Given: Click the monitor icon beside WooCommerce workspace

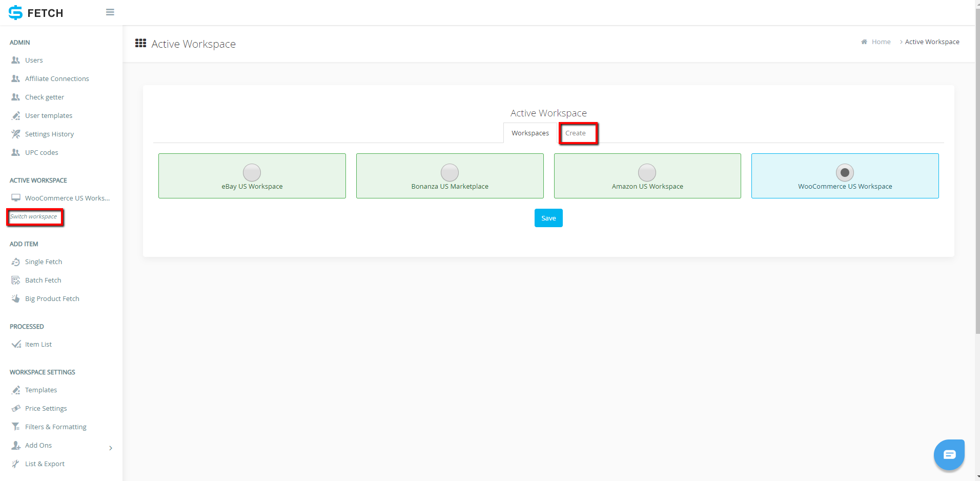Looking at the screenshot, I should [16, 198].
